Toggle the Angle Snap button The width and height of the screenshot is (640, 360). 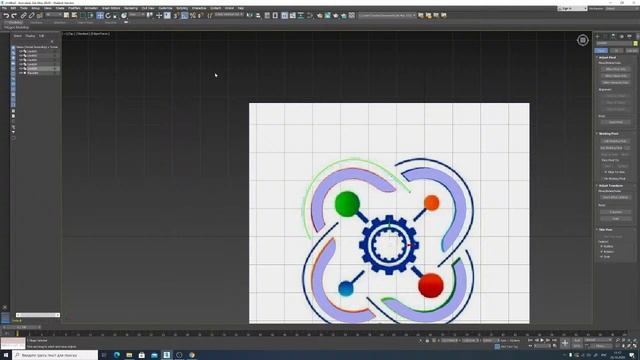(184, 16)
